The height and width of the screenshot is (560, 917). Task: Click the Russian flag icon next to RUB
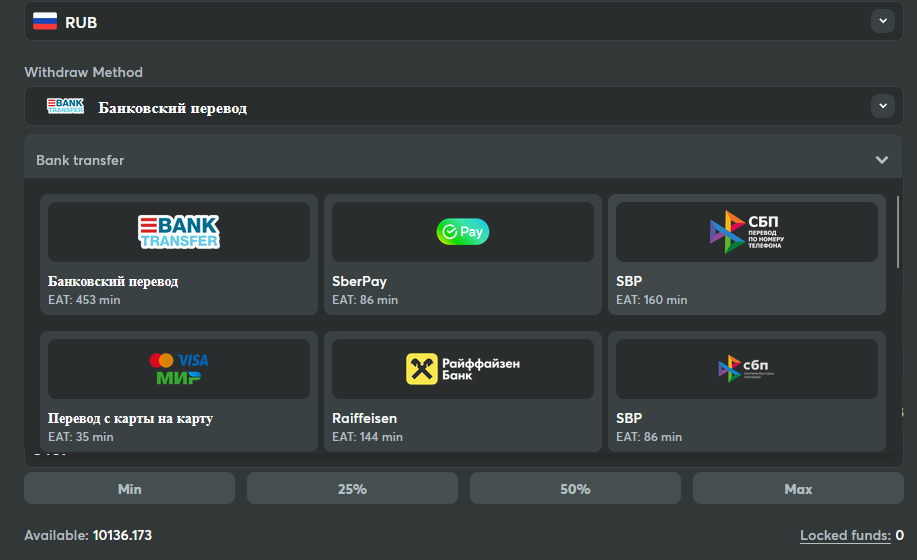tap(45, 22)
